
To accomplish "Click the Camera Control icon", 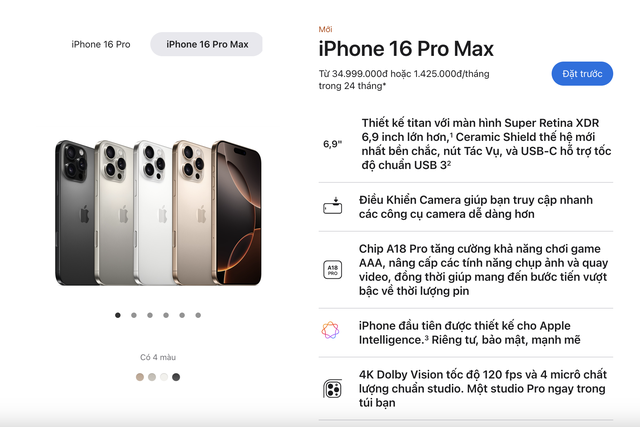I will click(332, 206).
